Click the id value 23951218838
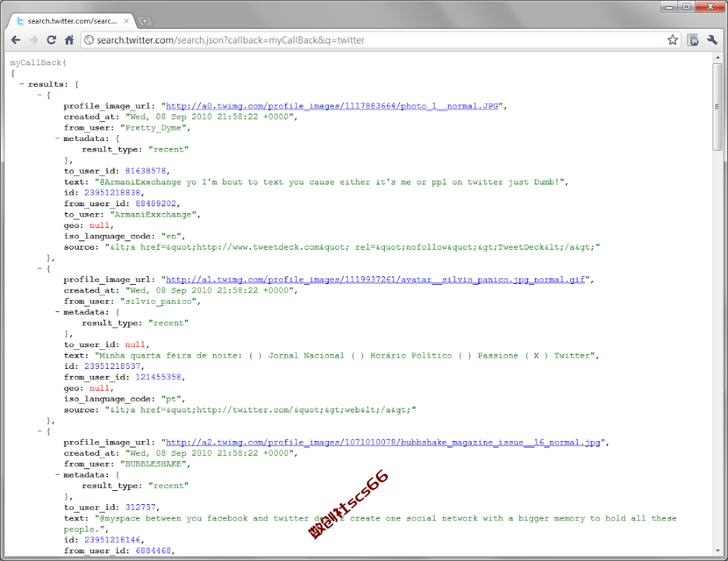Viewport: 728px width, 561px height. pos(112,193)
